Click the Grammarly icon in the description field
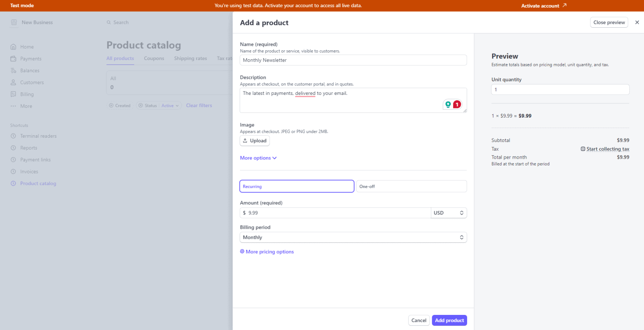The width and height of the screenshot is (644, 330). pyautogui.click(x=448, y=104)
